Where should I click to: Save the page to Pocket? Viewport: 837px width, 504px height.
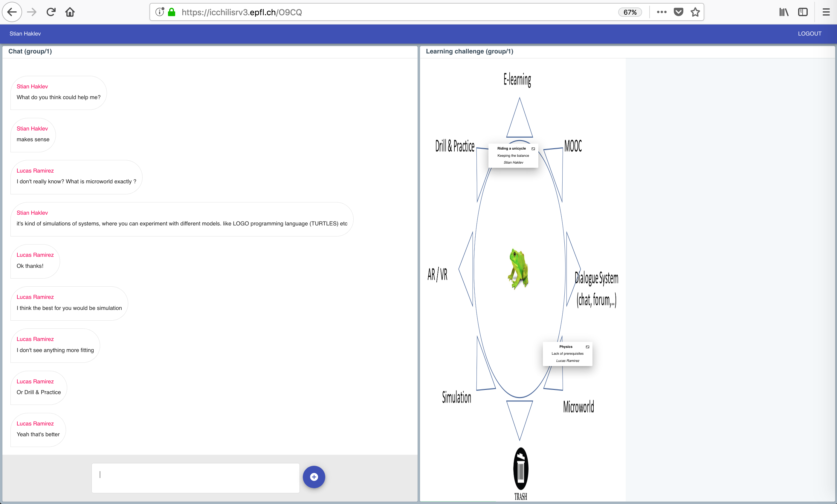678,12
